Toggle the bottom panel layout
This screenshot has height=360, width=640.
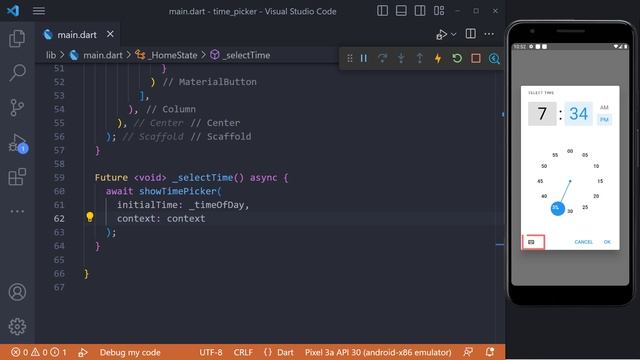pyautogui.click(x=401, y=11)
